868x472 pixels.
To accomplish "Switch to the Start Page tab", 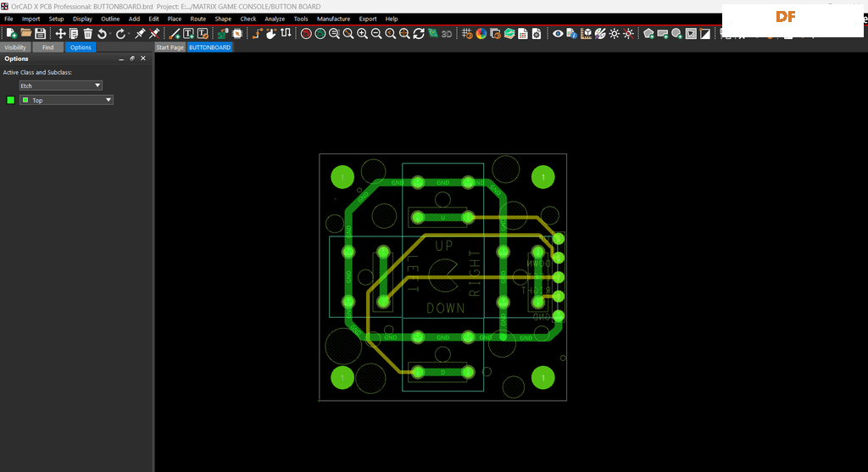I will point(170,47).
